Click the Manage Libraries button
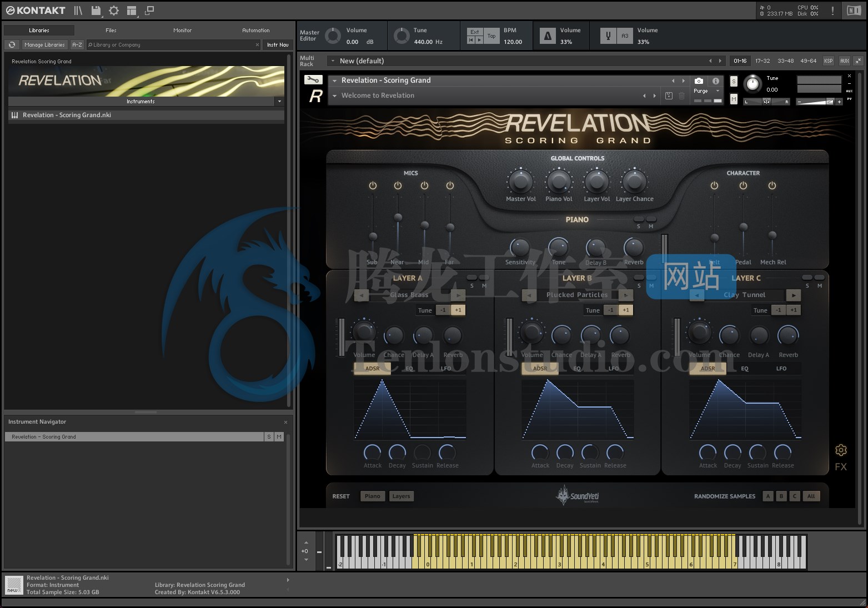This screenshot has width=868, height=608. point(44,45)
